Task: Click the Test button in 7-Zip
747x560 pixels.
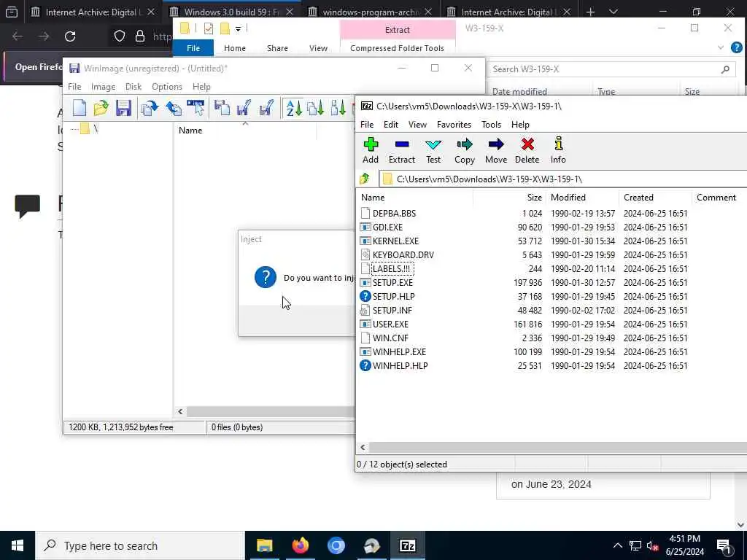Action: pos(433,150)
